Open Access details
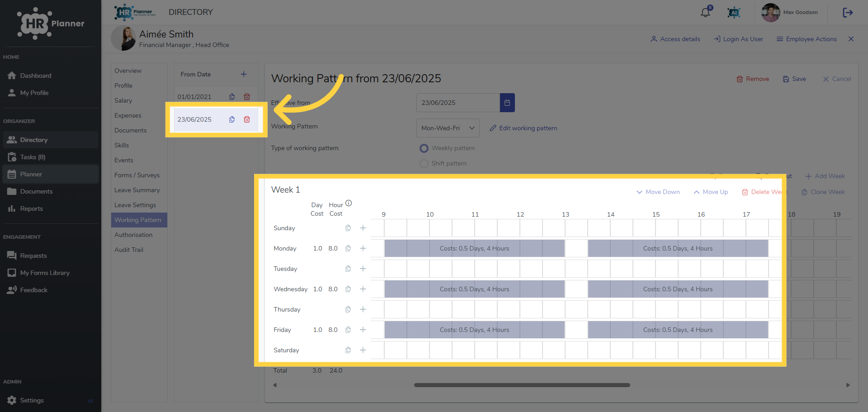The width and height of the screenshot is (868, 412). [675, 39]
